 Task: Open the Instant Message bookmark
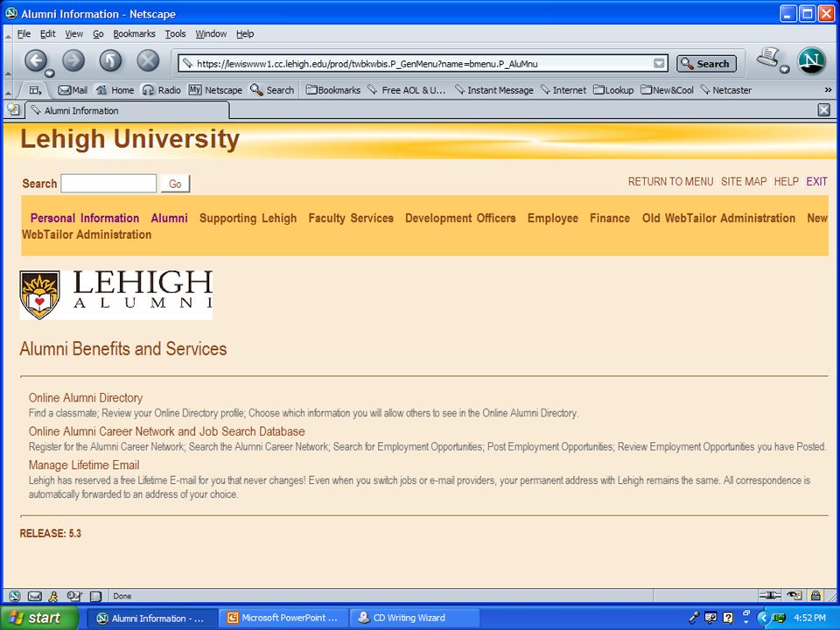(x=493, y=90)
